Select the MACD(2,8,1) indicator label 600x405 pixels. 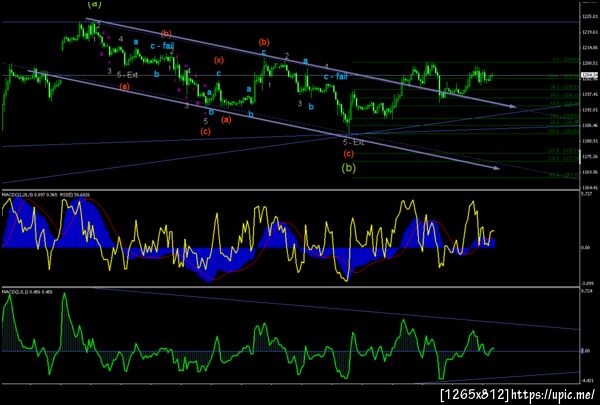click(x=27, y=292)
